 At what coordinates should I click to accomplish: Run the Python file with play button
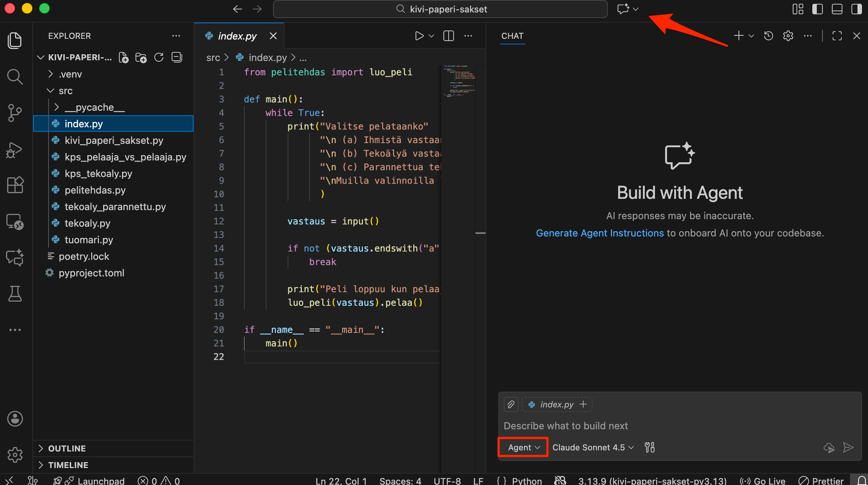[x=419, y=36]
